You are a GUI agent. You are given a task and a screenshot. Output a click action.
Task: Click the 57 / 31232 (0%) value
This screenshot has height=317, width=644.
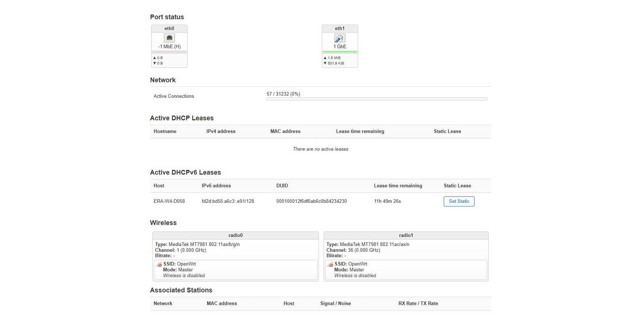point(283,94)
